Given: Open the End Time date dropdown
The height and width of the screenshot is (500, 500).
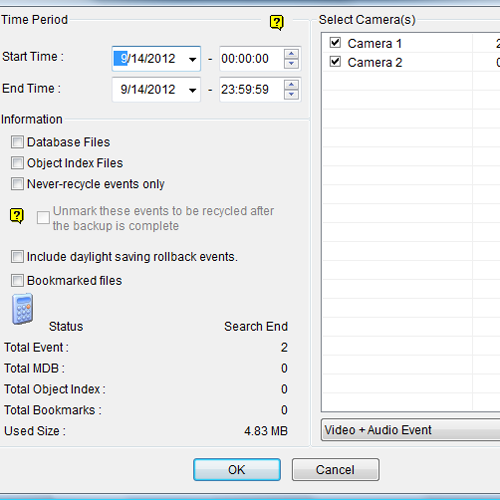Looking at the screenshot, I should click(192, 90).
